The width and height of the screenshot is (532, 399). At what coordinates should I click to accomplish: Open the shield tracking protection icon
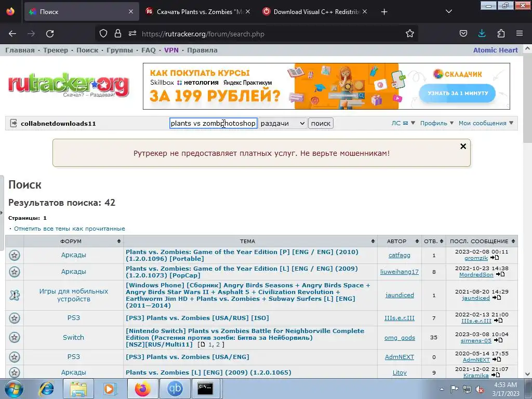pyautogui.click(x=103, y=34)
